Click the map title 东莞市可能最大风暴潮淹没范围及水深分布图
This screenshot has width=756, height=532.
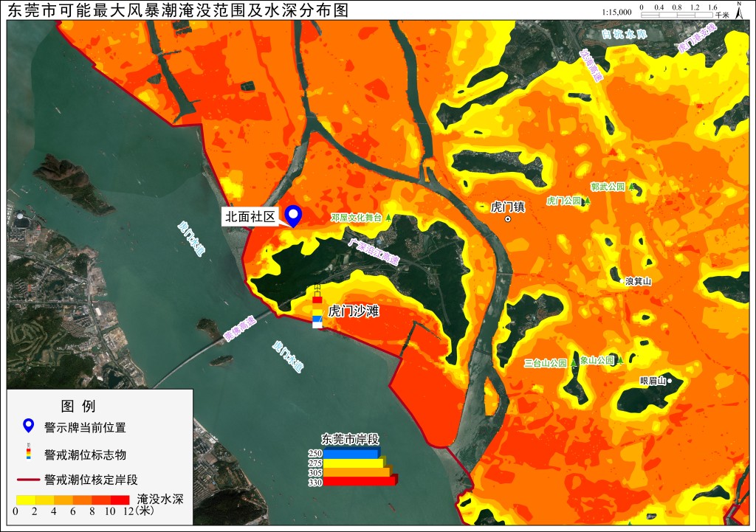[178, 10]
